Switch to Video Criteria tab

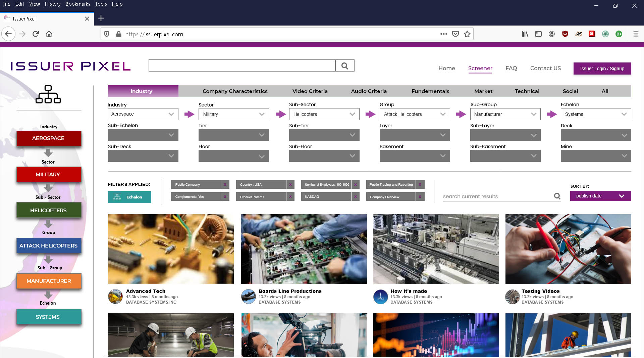310,91
